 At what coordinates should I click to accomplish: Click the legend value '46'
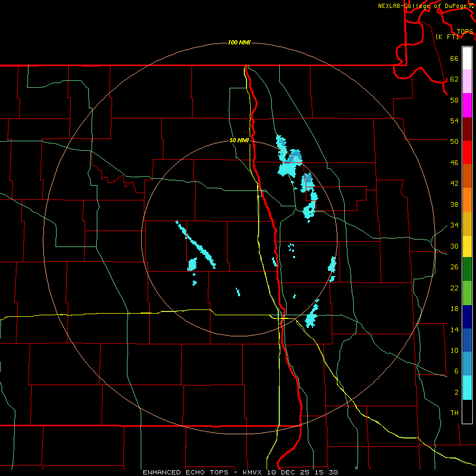(x=454, y=163)
